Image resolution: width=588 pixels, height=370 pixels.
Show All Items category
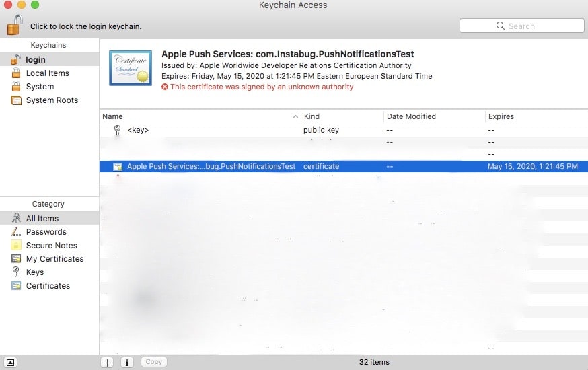tap(50, 218)
